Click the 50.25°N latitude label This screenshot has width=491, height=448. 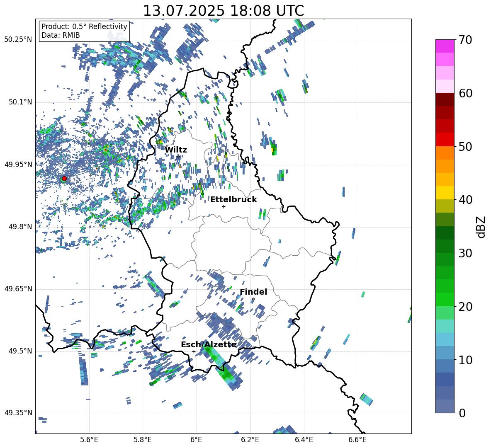(x=18, y=40)
